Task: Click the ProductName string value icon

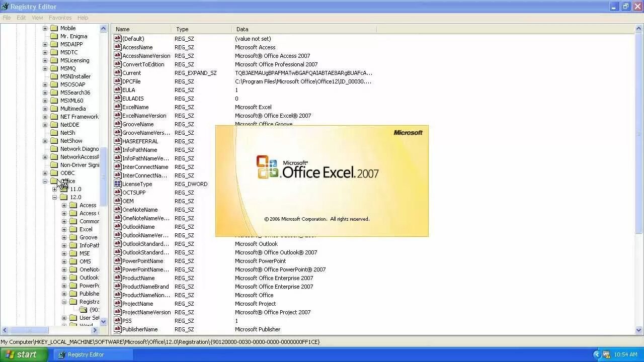Action: click(x=118, y=278)
